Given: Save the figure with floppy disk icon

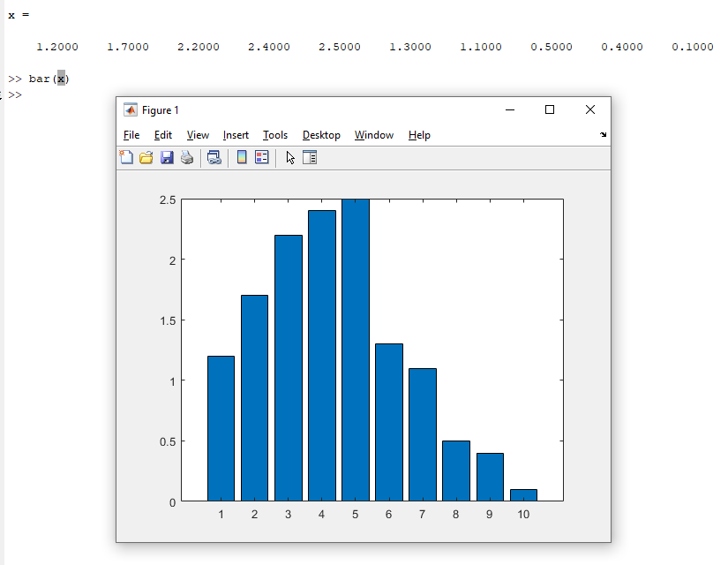Looking at the screenshot, I should click(167, 157).
